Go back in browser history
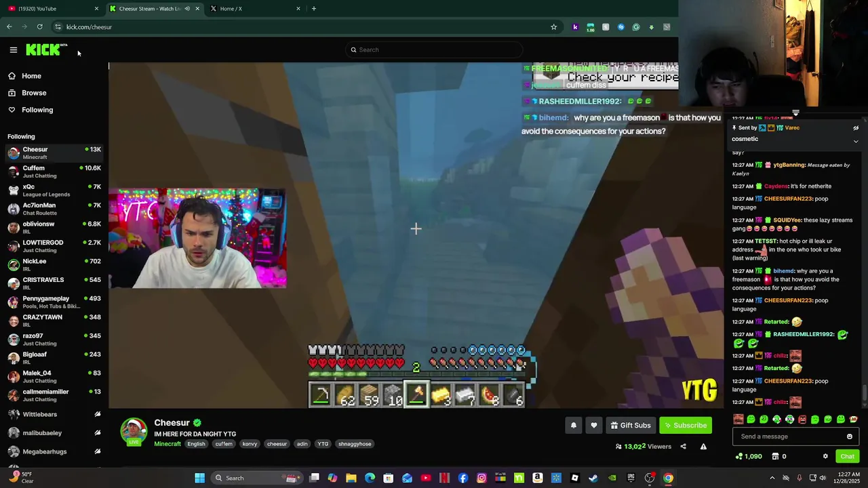Screen dimensions: 868x488 tap(9, 26)
